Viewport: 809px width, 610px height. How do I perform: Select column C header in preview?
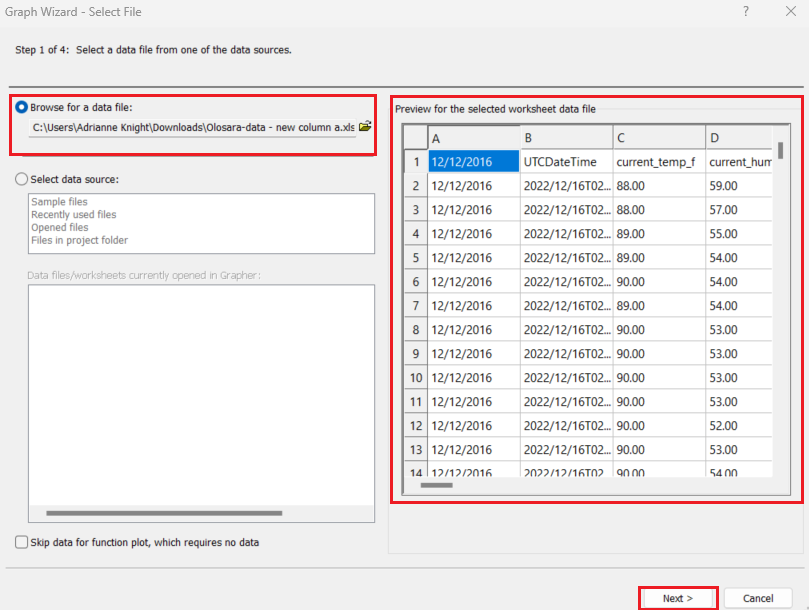[x=659, y=138]
